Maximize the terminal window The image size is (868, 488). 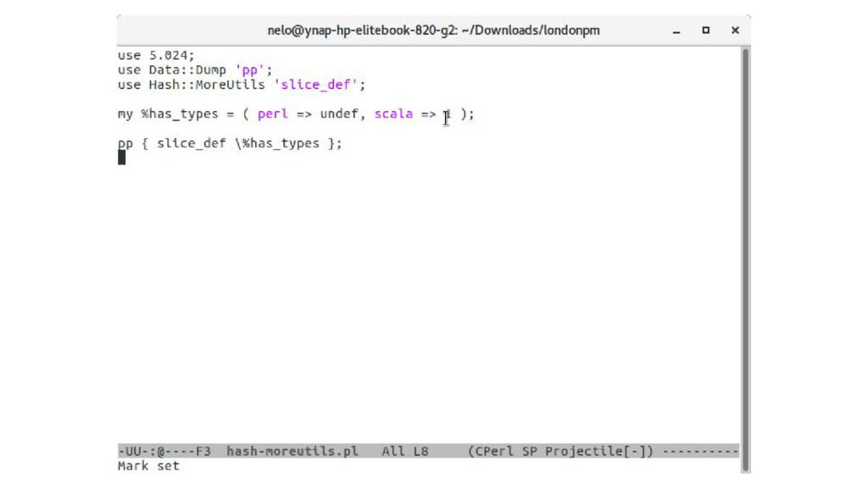coord(706,30)
